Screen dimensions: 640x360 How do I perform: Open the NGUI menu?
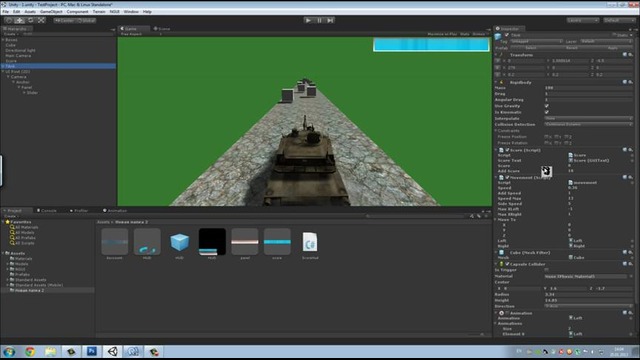tap(115, 12)
